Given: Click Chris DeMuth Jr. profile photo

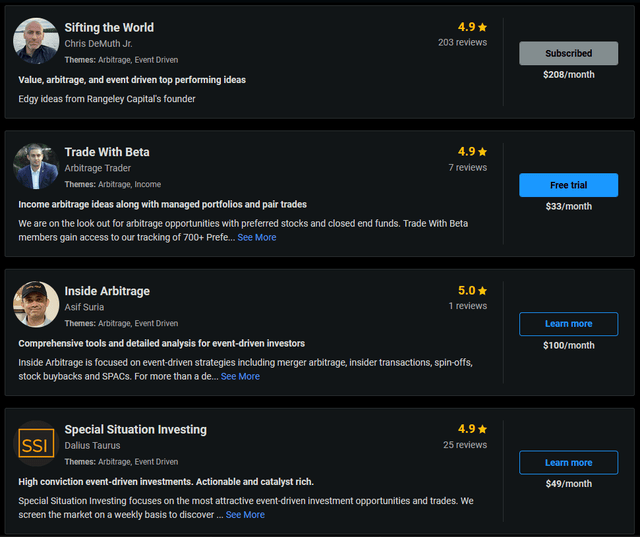Looking at the screenshot, I should pyautogui.click(x=36, y=41).
